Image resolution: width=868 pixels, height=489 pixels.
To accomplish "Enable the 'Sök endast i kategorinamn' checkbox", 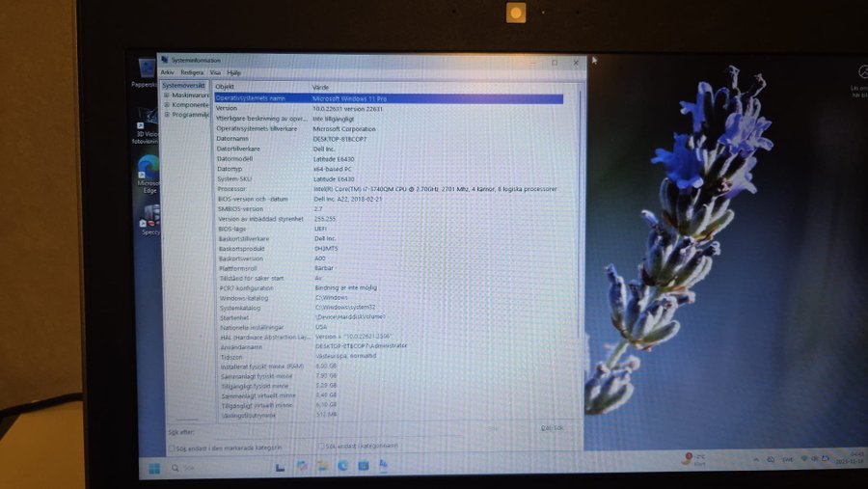I will click(321, 446).
